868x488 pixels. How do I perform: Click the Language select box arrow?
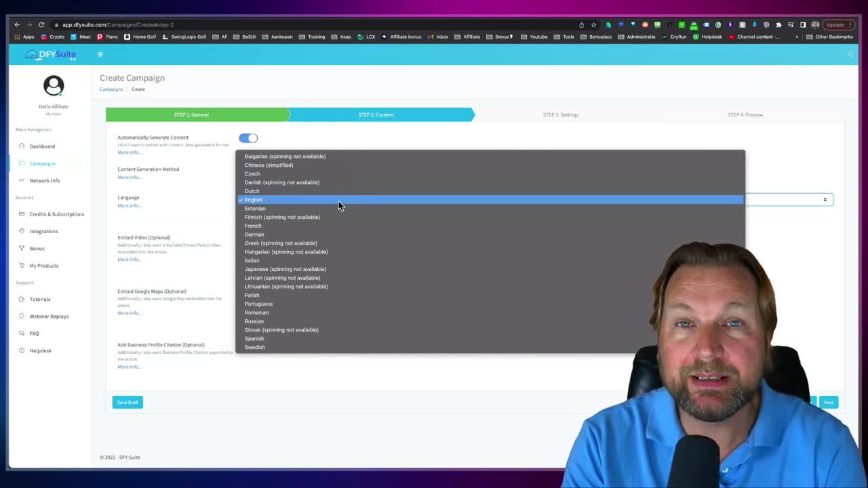tap(825, 199)
